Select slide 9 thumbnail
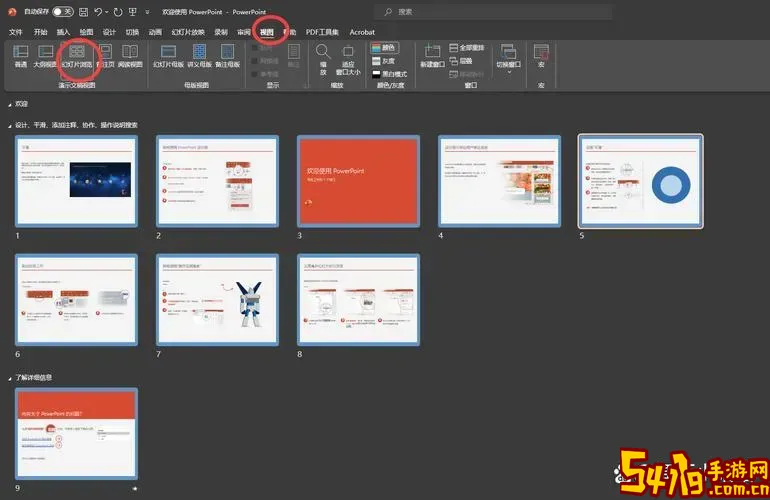 pos(77,433)
